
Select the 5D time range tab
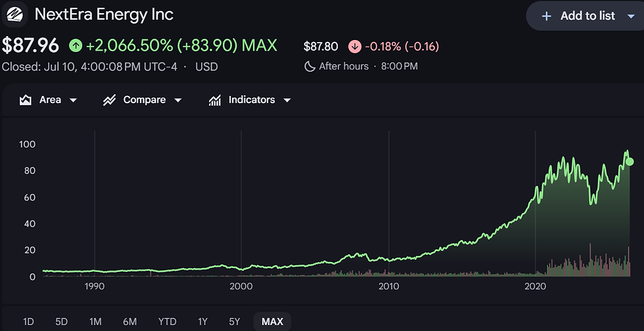(x=62, y=322)
